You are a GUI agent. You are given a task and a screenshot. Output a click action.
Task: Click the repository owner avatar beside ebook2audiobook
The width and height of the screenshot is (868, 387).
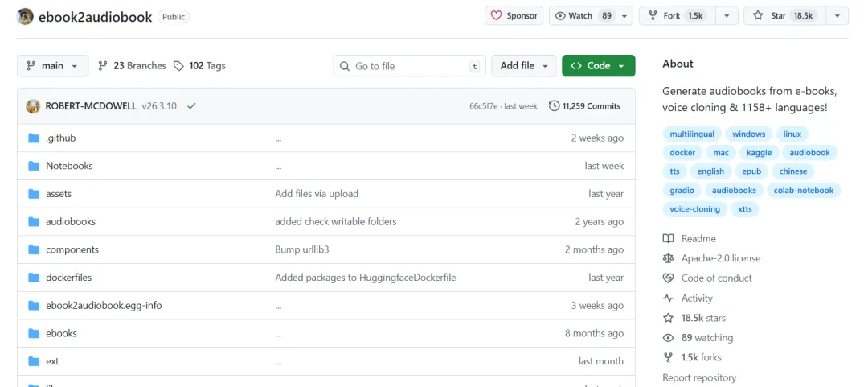point(26,17)
